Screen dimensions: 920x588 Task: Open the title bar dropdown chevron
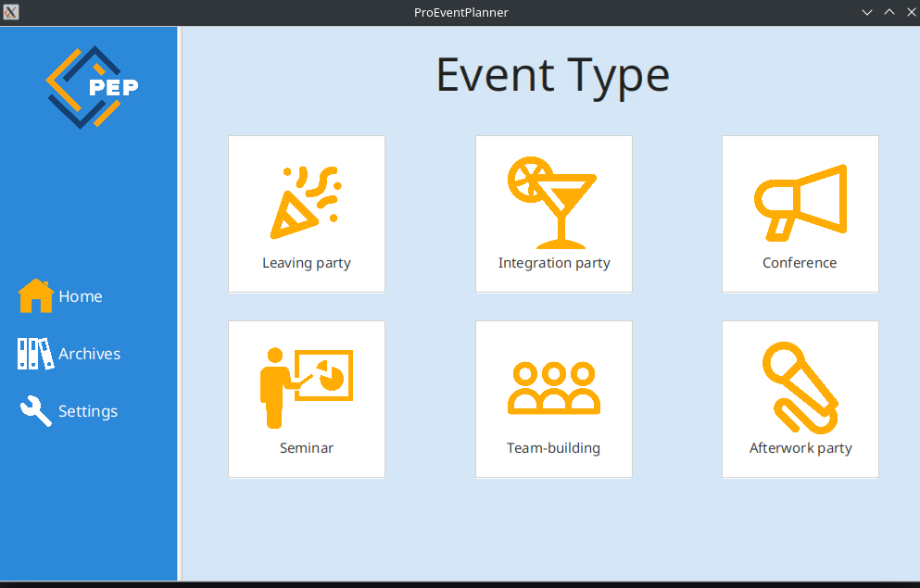tap(866, 12)
